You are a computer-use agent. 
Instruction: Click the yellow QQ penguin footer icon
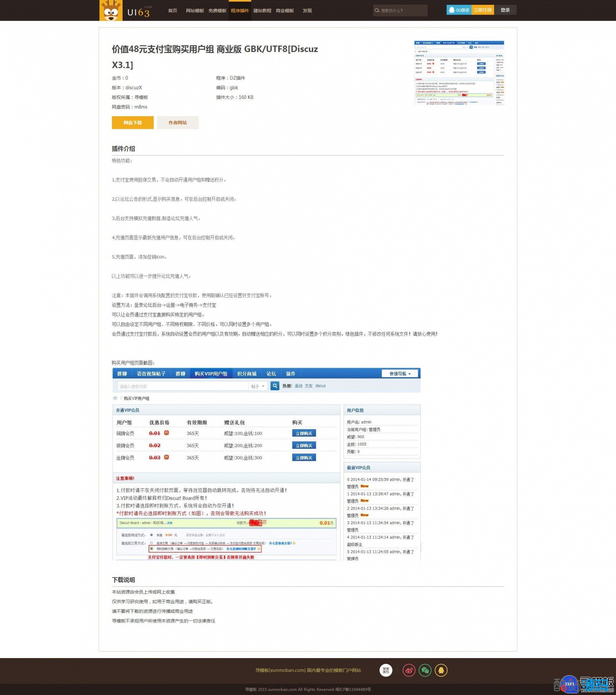441,670
